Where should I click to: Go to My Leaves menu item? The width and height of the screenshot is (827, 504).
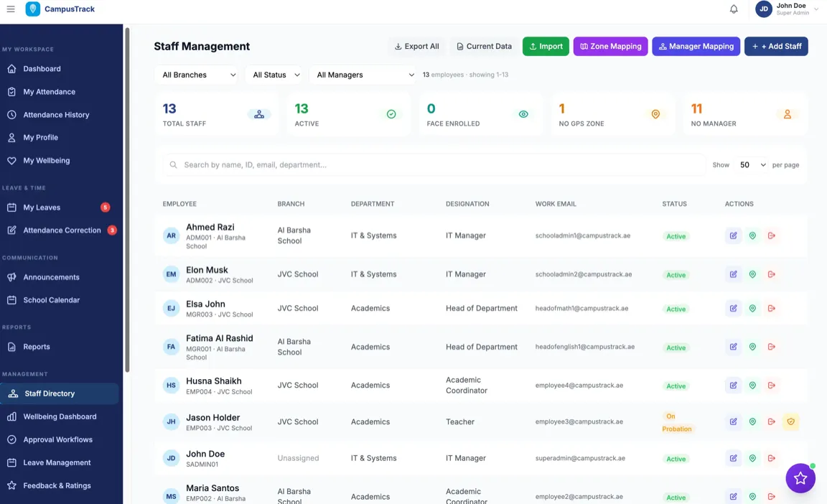click(x=42, y=207)
